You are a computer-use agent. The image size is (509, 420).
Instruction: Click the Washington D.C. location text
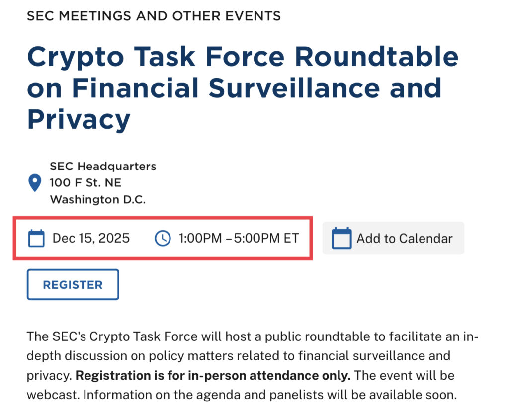pyautogui.click(x=98, y=200)
